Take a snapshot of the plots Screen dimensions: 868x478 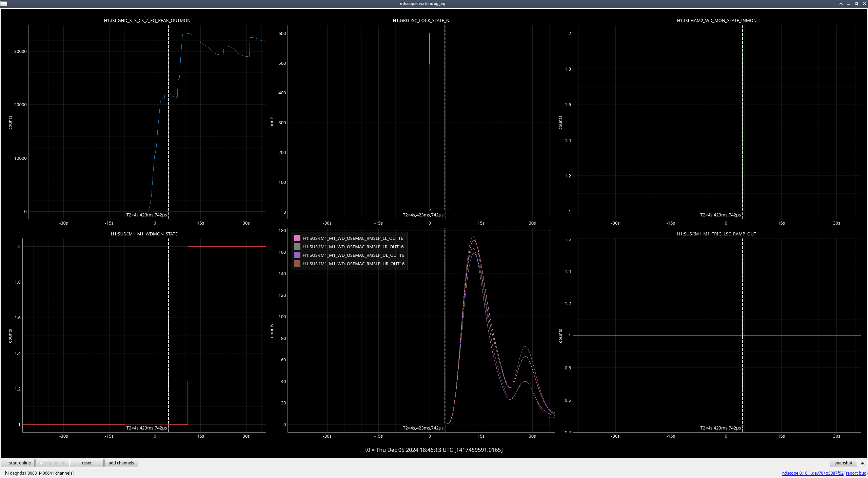(843, 463)
